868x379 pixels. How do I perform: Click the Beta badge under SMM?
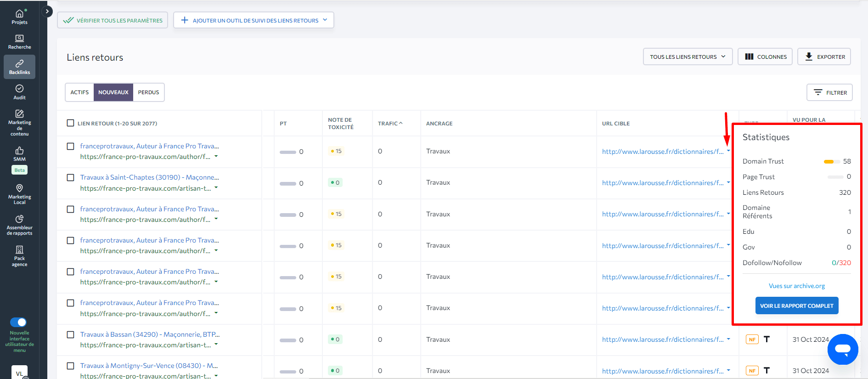[x=19, y=170]
